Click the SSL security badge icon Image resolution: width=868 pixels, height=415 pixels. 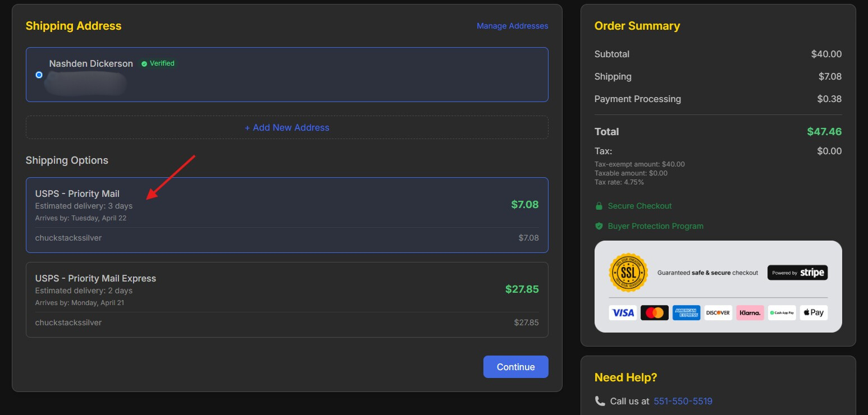point(628,273)
